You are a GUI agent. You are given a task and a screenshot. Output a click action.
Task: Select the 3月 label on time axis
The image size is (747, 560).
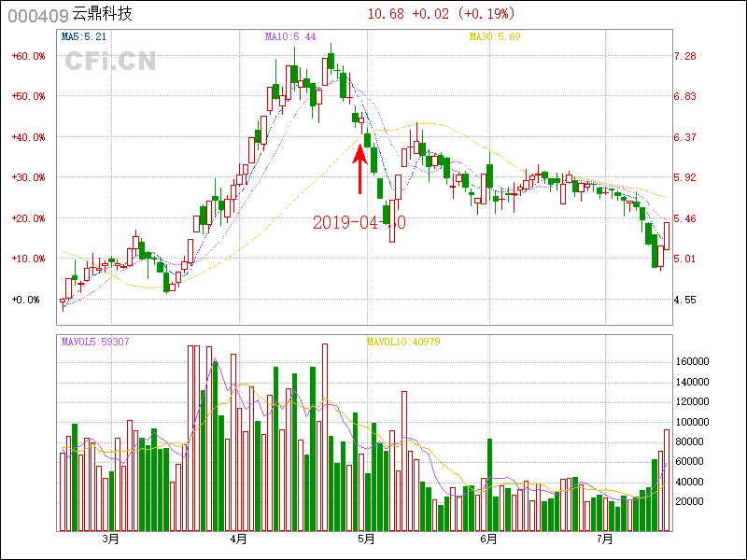click(x=111, y=539)
